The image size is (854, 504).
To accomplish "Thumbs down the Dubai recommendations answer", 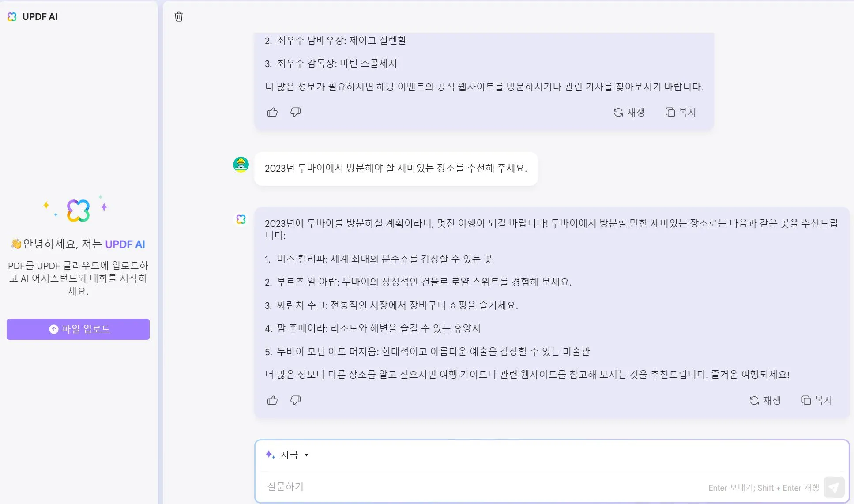I will click(x=295, y=400).
